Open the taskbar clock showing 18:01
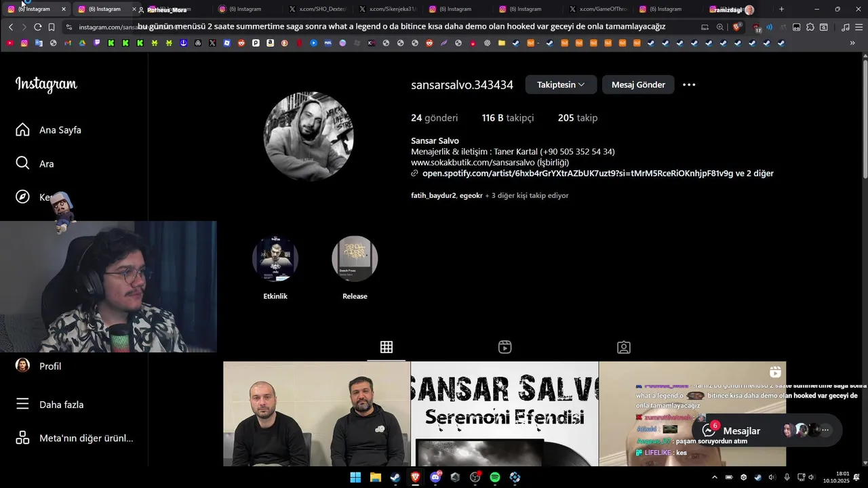 tap(836, 477)
